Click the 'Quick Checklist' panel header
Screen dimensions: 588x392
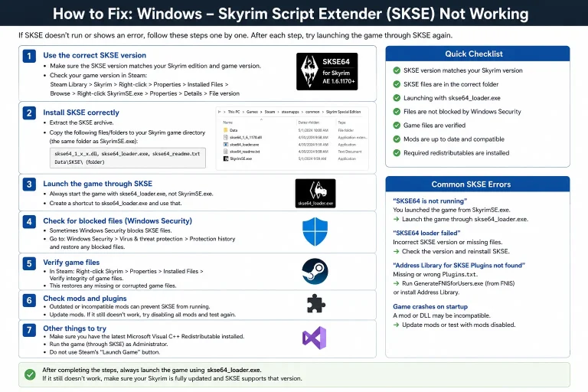click(x=478, y=54)
